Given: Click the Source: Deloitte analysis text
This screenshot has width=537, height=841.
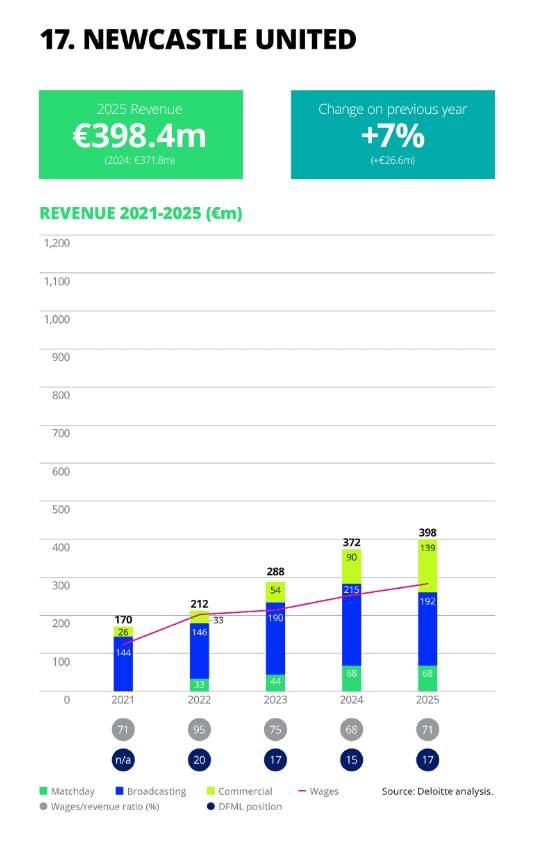Looking at the screenshot, I should (x=437, y=791).
